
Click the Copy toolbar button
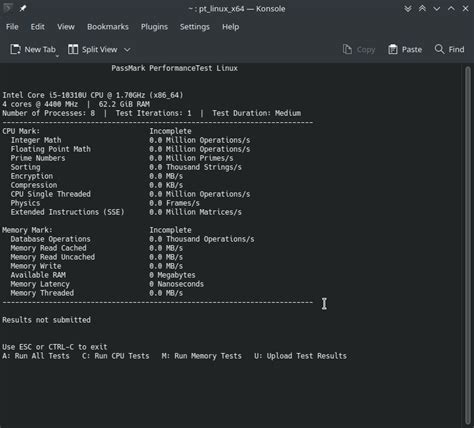(359, 50)
